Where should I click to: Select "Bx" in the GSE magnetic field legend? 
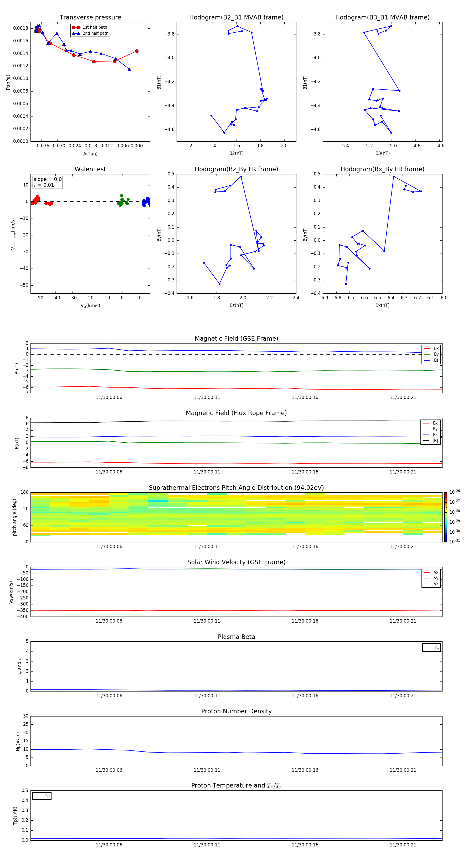tap(431, 349)
